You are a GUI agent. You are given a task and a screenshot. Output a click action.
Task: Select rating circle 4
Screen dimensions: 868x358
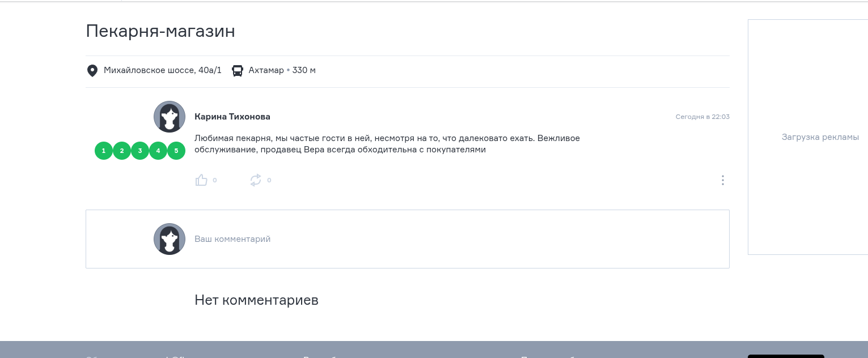158,151
